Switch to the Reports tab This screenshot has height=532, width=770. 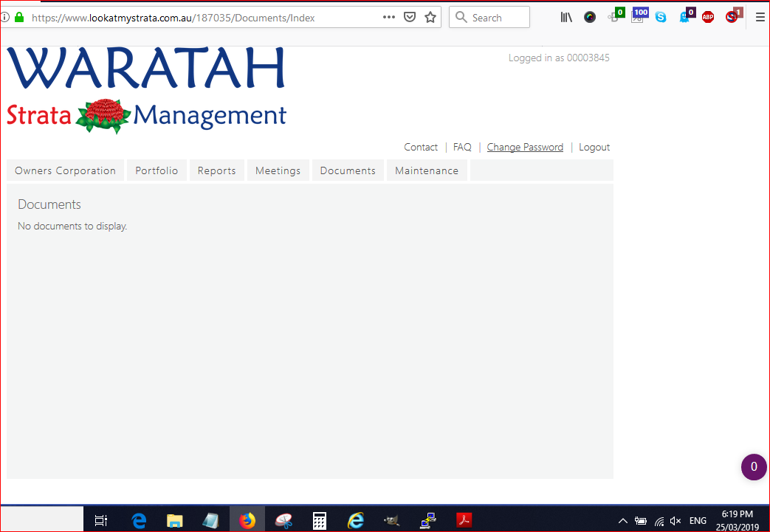pyautogui.click(x=216, y=170)
